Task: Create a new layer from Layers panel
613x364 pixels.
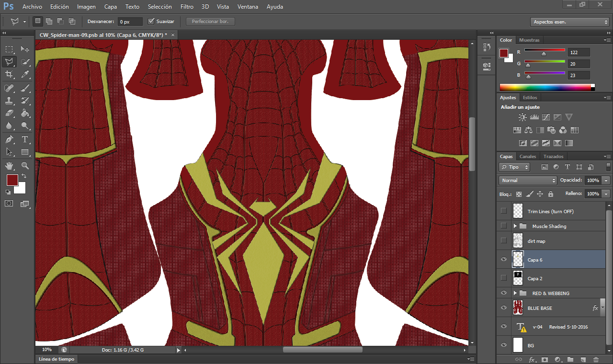Action: (583, 359)
